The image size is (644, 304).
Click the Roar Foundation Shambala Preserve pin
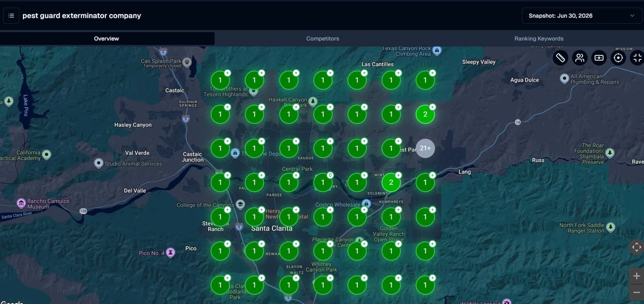coord(610,153)
